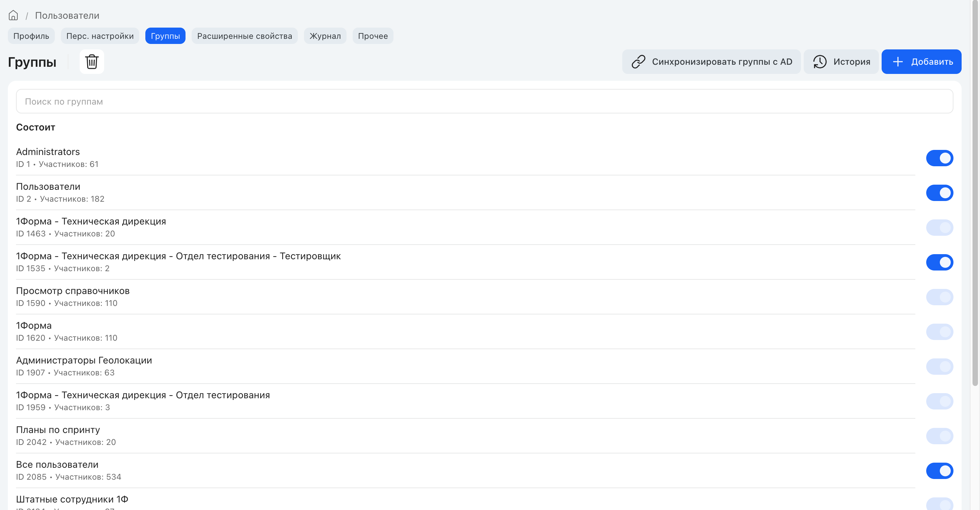Click Администраторы Геолокации group name

pyautogui.click(x=84, y=360)
